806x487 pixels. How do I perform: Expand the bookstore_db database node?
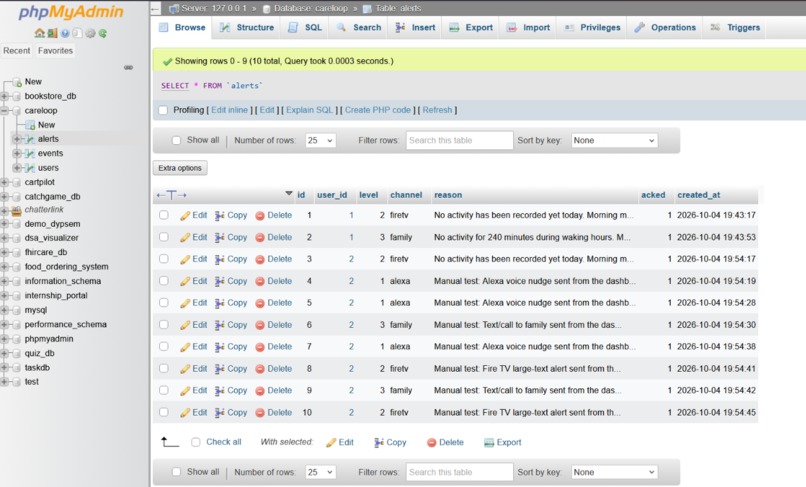[5, 96]
